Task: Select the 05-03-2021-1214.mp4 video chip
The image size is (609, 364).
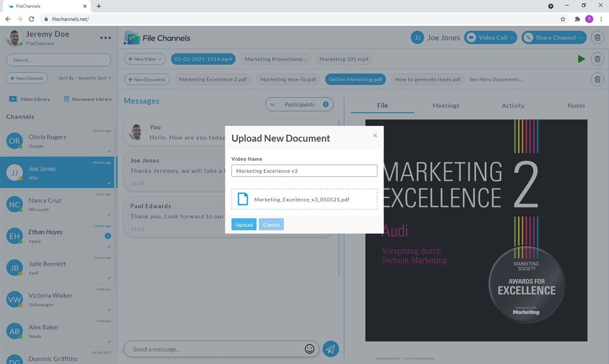Action: click(203, 59)
